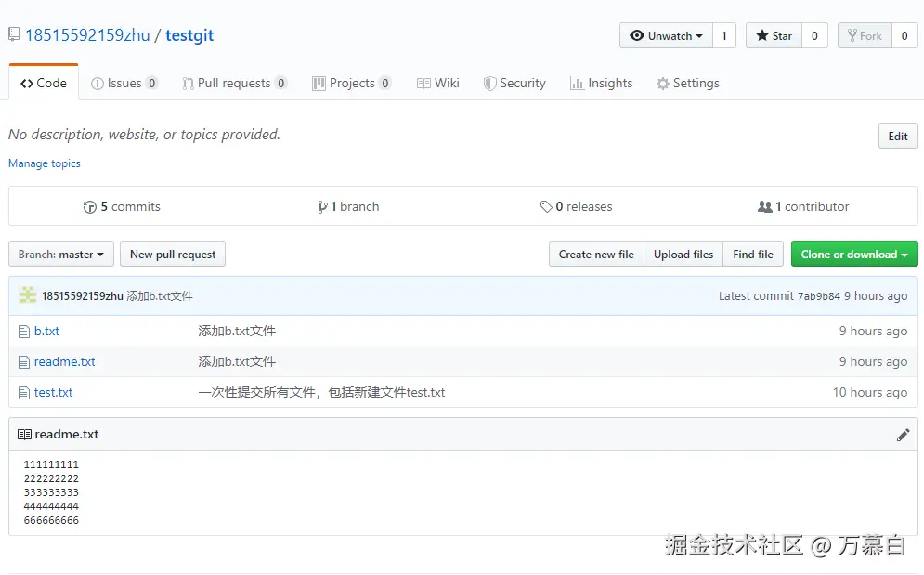Click Create new file

[x=596, y=255]
